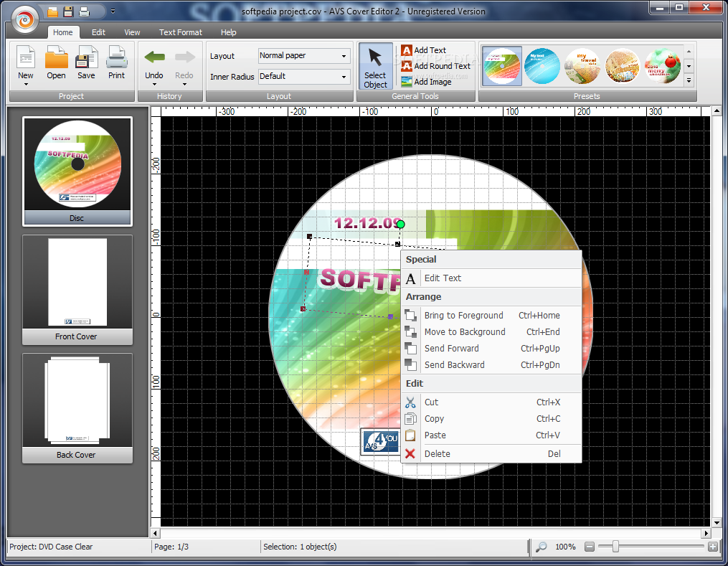
Task: Activate the Select Object tool
Action: click(x=375, y=67)
